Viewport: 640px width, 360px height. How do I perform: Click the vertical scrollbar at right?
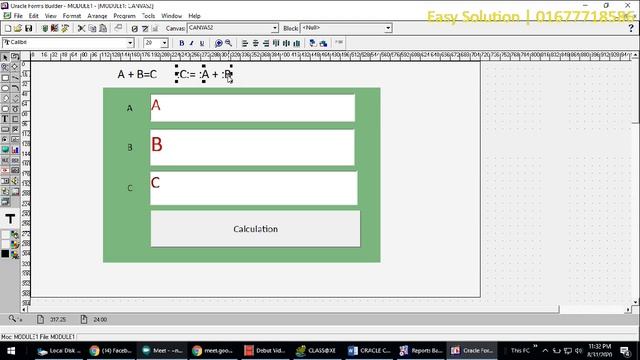click(636, 179)
